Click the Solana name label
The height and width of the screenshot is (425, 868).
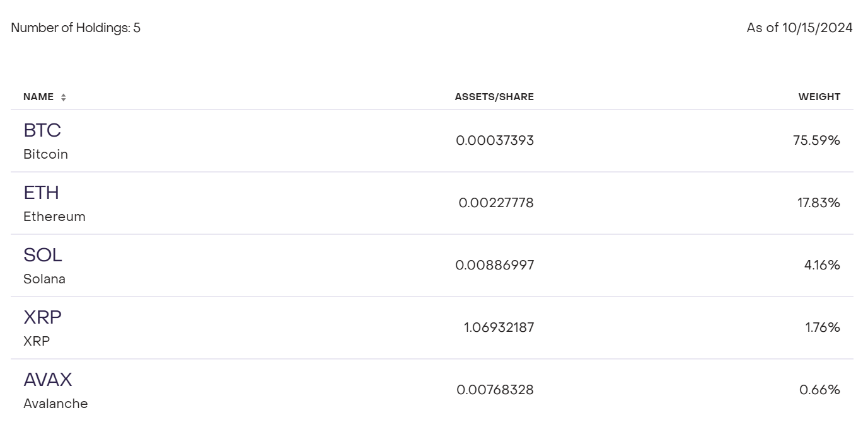[x=44, y=279]
